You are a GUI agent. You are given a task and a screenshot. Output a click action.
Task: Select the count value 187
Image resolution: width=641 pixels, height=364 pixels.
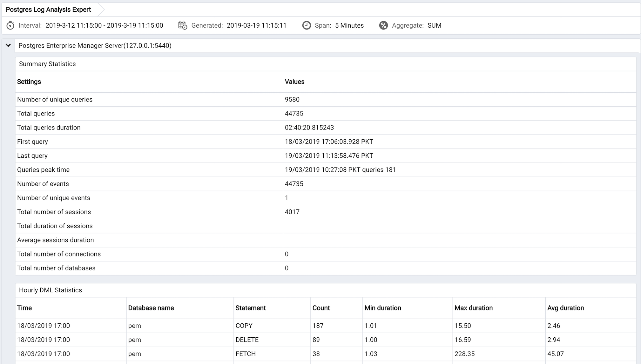(318, 326)
